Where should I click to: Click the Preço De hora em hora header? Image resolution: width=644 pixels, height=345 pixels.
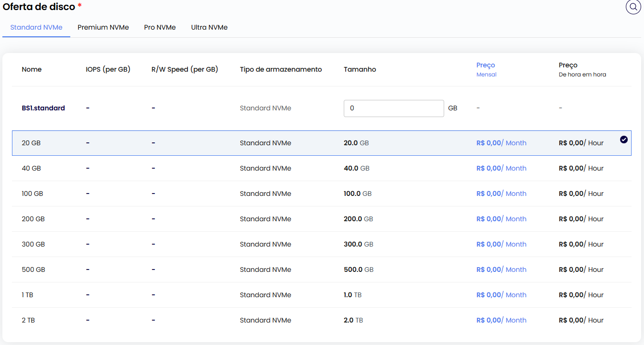click(582, 69)
